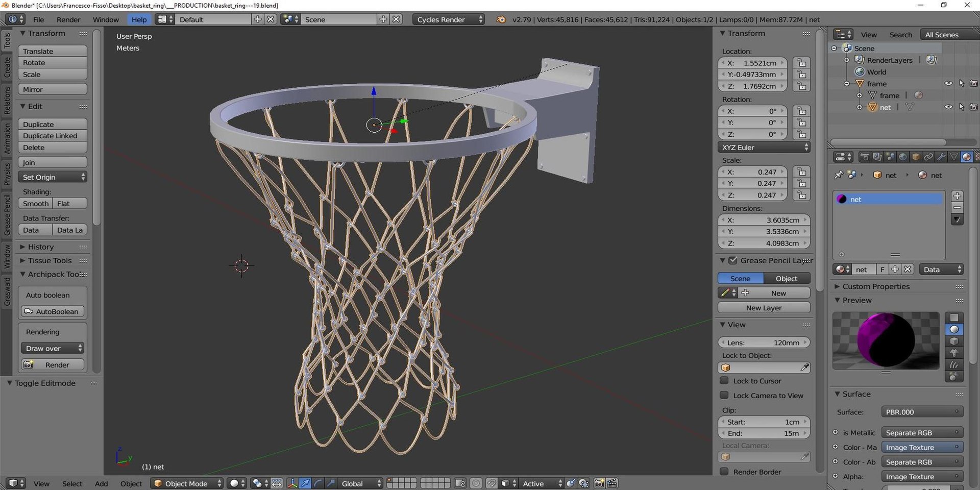Click the active Material properties tab icon
The height and width of the screenshot is (490, 980).
[x=966, y=157]
